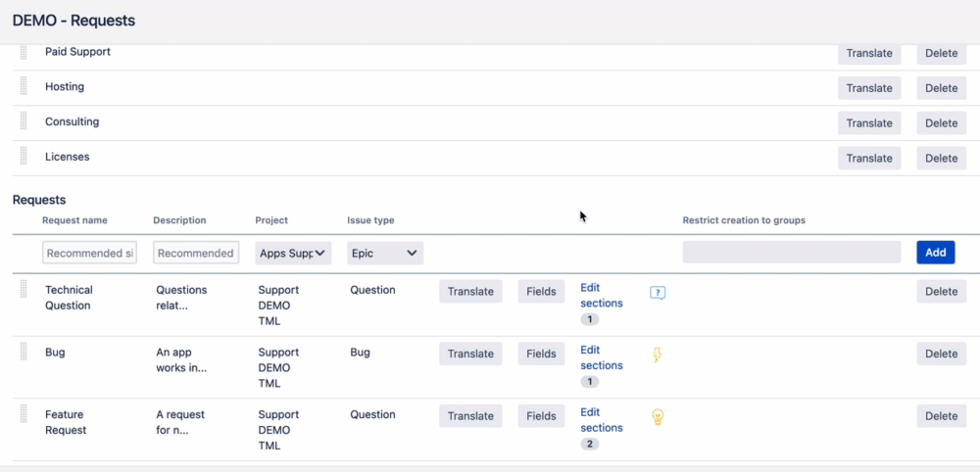
Task: Open Edit sections for Feature Request
Action: [601, 420]
